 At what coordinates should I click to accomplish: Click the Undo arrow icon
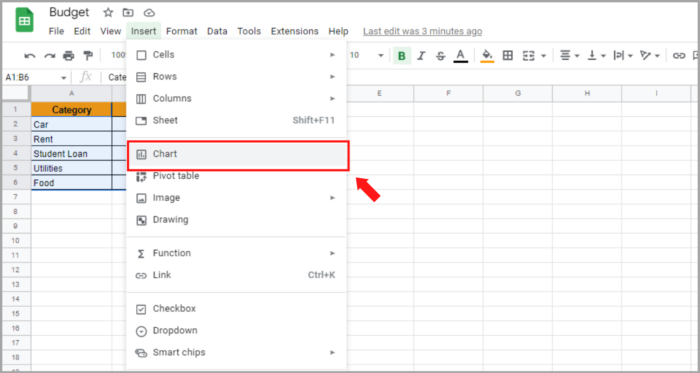pos(30,56)
